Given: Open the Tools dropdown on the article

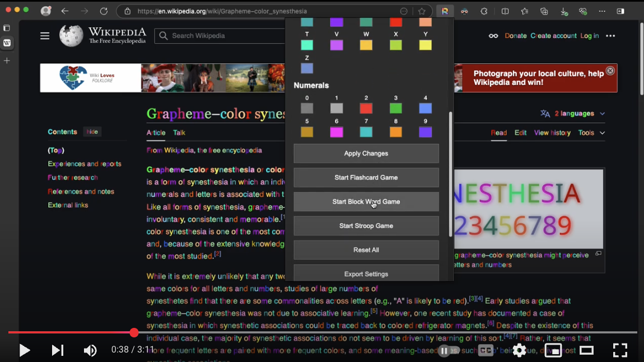Looking at the screenshot, I should 588,133.
